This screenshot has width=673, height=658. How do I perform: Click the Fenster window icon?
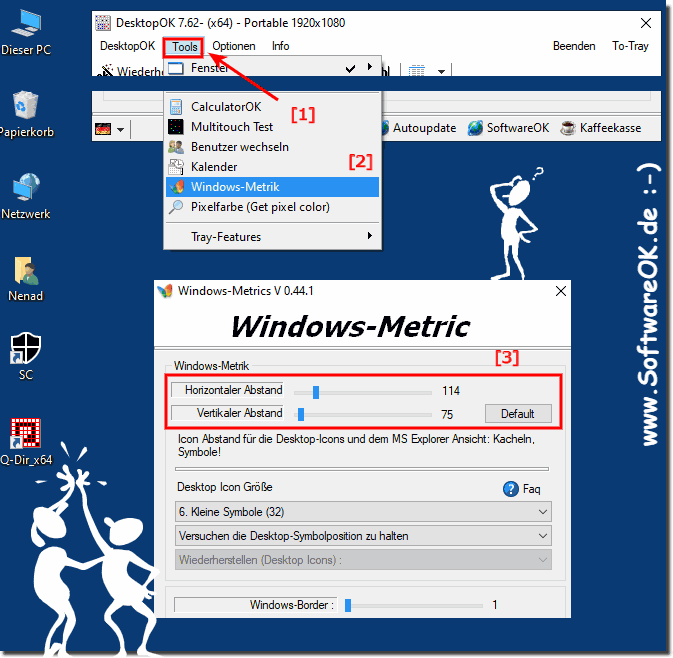click(x=176, y=68)
